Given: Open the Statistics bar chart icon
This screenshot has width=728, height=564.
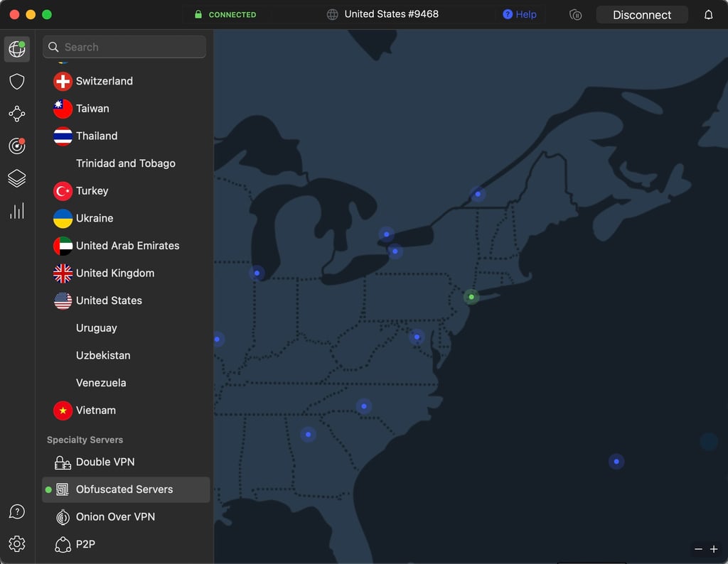Looking at the screenshot, I should point(17,211).
